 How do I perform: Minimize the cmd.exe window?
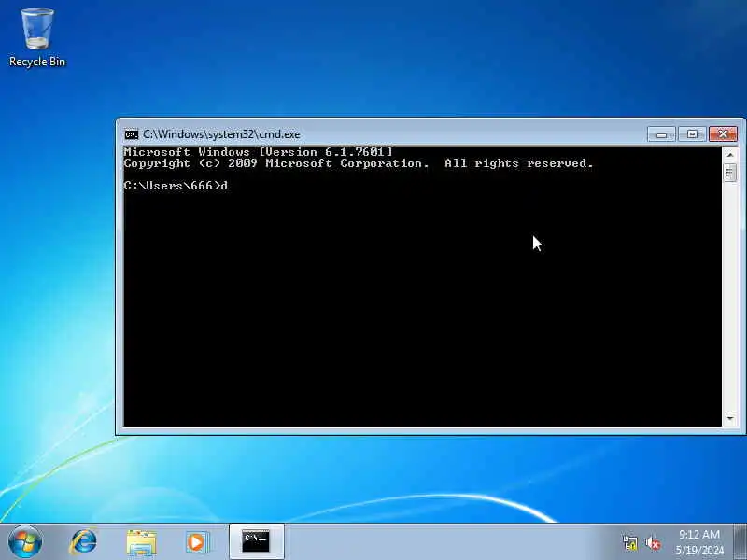click(661, 134)
